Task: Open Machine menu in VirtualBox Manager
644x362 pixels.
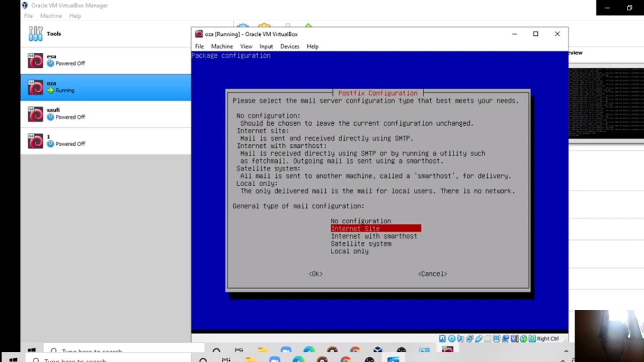Action: click(x=51, y=16)
